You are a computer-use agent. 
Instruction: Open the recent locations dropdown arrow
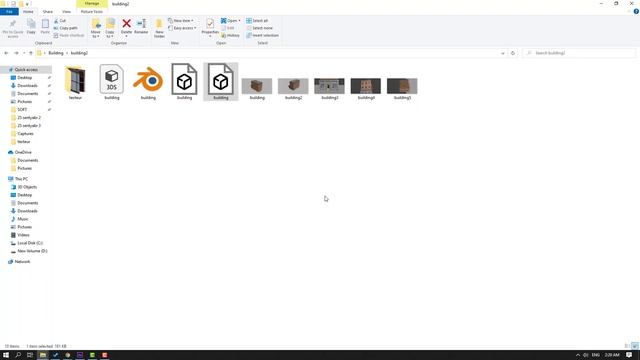(x=24, y=53)
